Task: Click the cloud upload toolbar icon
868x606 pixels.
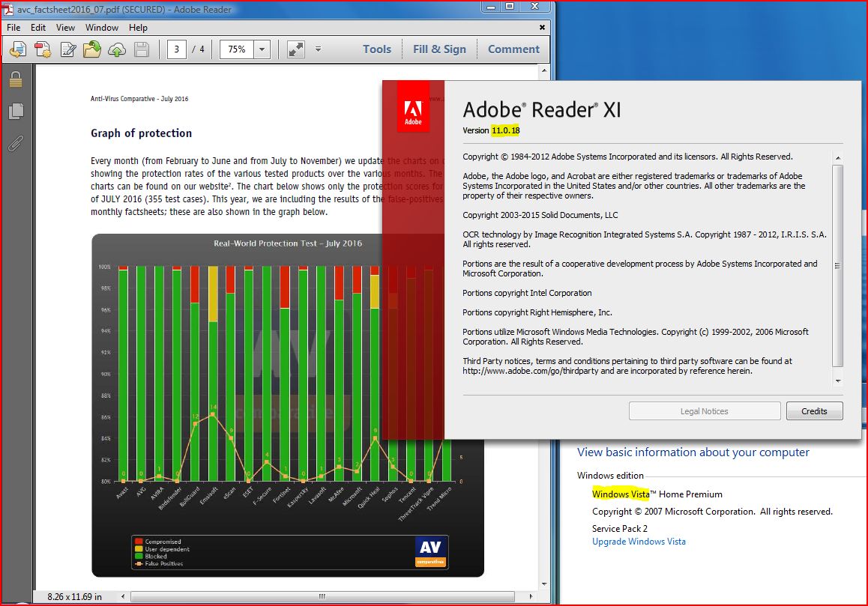Action: point(117,49)
